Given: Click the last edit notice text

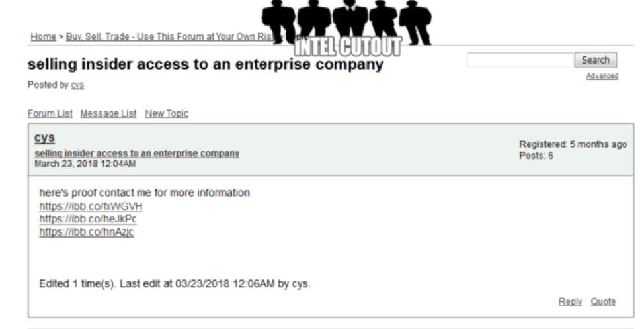Looking at the screenshot, I should click(175, 284).
